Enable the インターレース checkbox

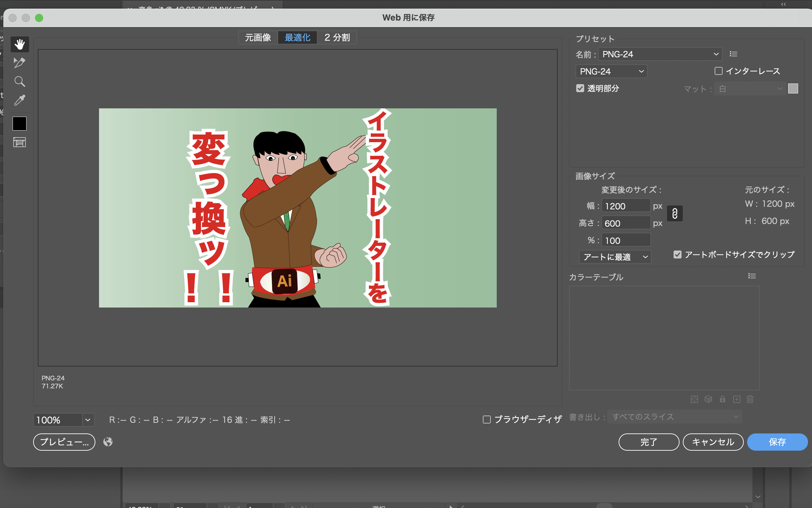(718, 71)
